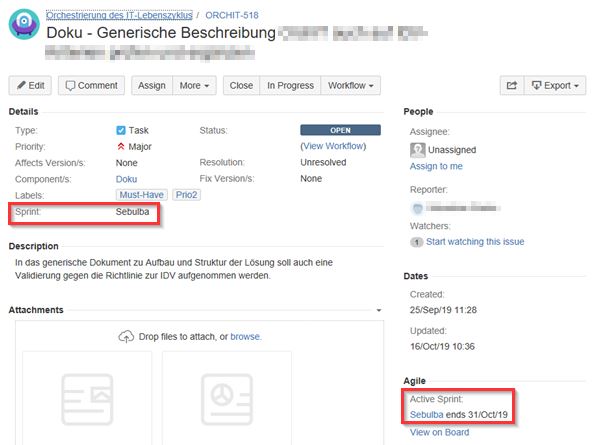
Task: Open the Workflow dropdown
Action: (x=351, y=85)
